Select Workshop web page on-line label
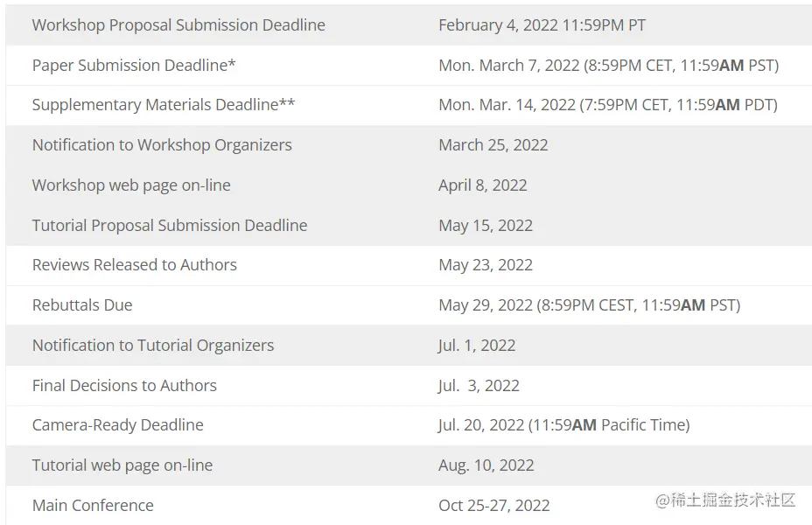Screen dimensions: 812x525 [131, 185]
